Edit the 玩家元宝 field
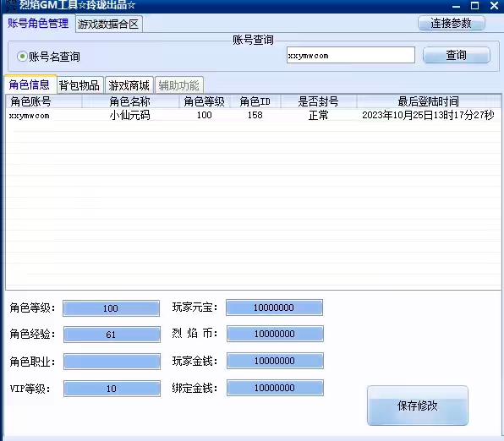 pos(274,308)
